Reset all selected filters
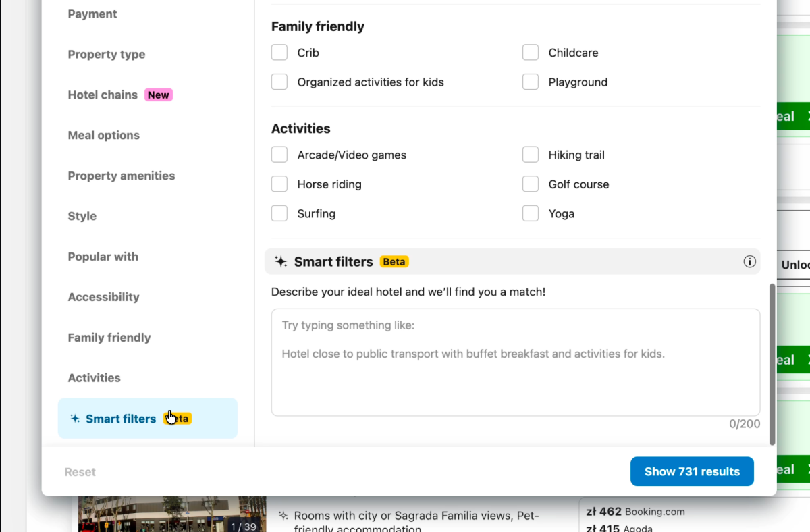 tap(80, 472)
